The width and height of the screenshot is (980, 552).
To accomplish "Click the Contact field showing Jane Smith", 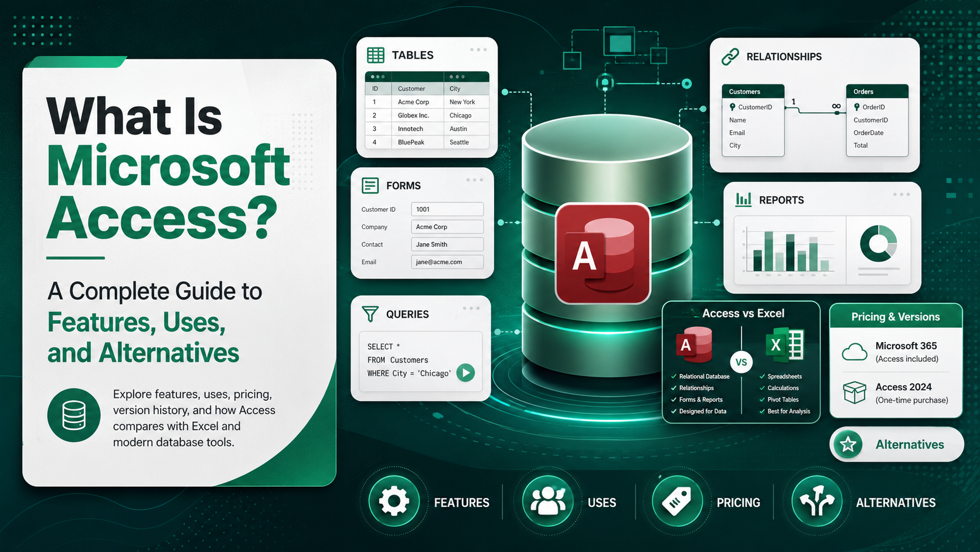I will [x=447, y=245].
